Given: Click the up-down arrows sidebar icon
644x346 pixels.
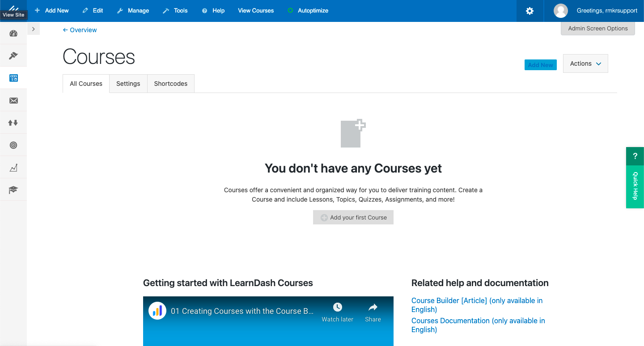Looking at the screenshot, I should point(13,122).
